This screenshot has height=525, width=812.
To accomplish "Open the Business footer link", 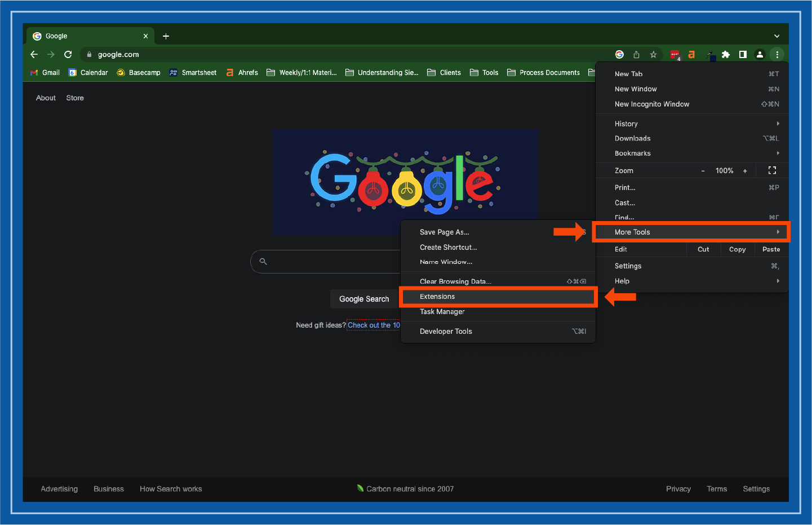I will (109, 489).
